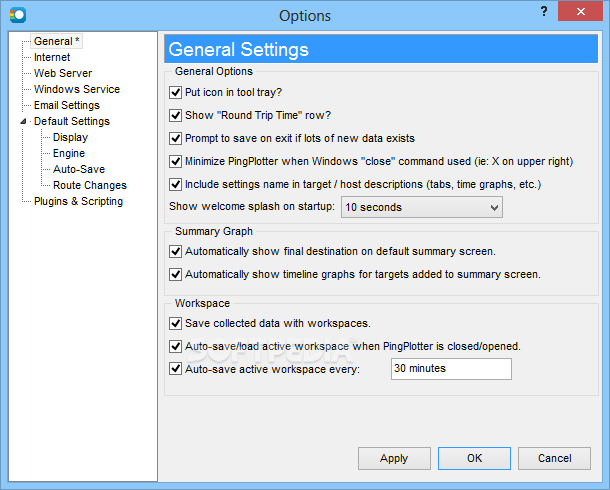This screenshot has height=490, width=610.
Task: Toggle Auto-save/load active workspace checkbox
Action: pos(175,346)
